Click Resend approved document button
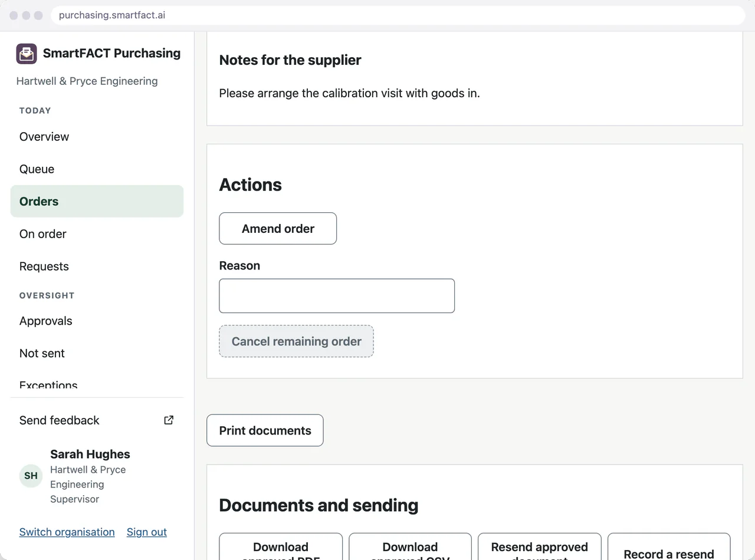This screenshot has width=755, height=560. pyautogui.click(x=539, y=547)
